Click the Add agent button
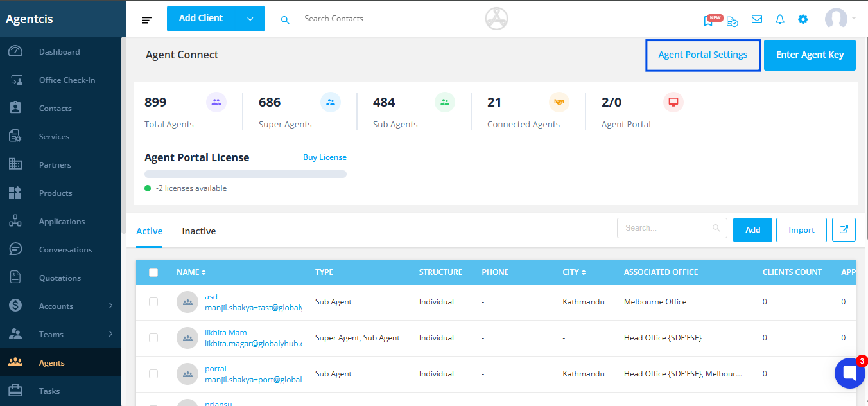This screenshot has height=406, width=868. (x=752, y=229)
